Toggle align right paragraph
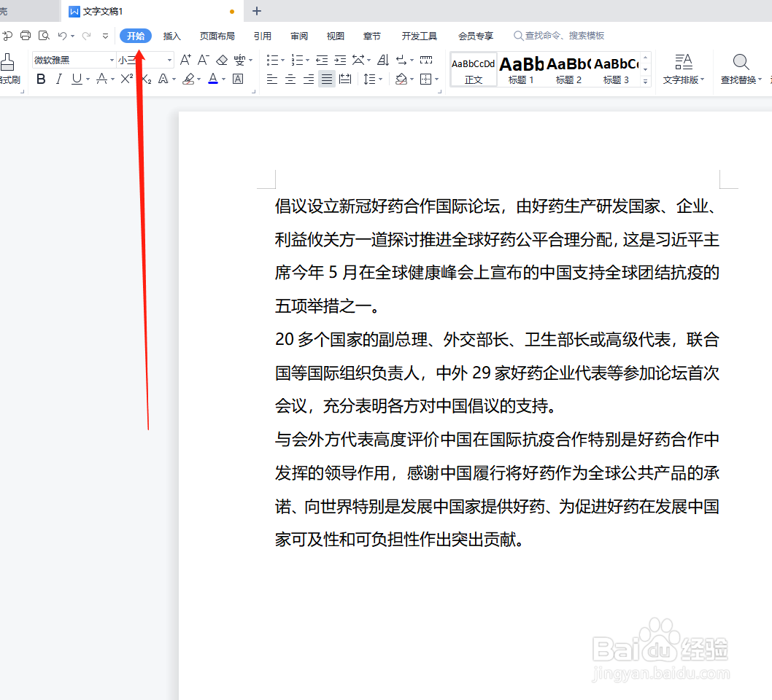772x700 pixels. pos(309,79)
